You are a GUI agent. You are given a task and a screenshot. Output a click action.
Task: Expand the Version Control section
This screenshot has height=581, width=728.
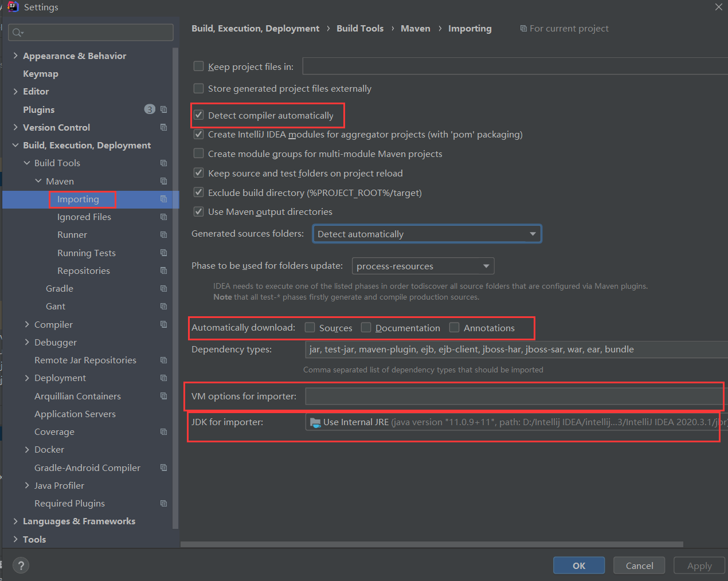15,127
